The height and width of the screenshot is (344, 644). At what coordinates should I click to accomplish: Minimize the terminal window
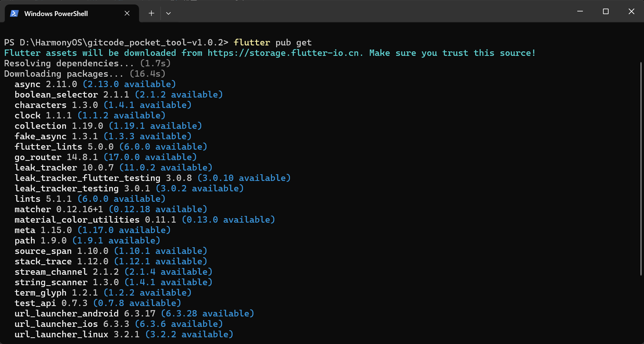[x=580, y=12]
